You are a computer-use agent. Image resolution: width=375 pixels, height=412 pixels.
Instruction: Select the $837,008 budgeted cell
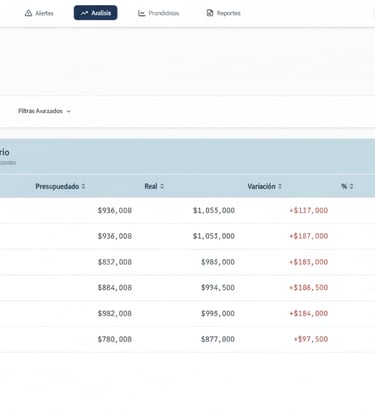tap(115, 262)
